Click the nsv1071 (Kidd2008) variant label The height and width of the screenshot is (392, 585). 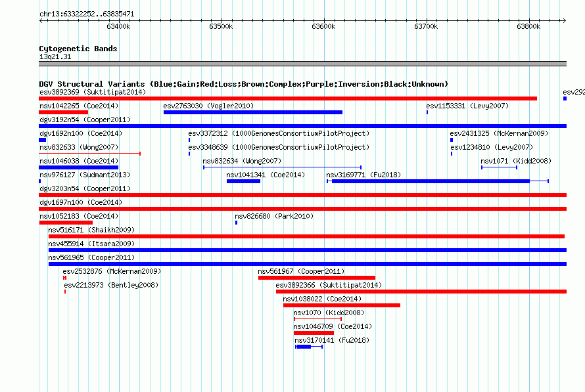pyautogui.click(x=515, y=161)
